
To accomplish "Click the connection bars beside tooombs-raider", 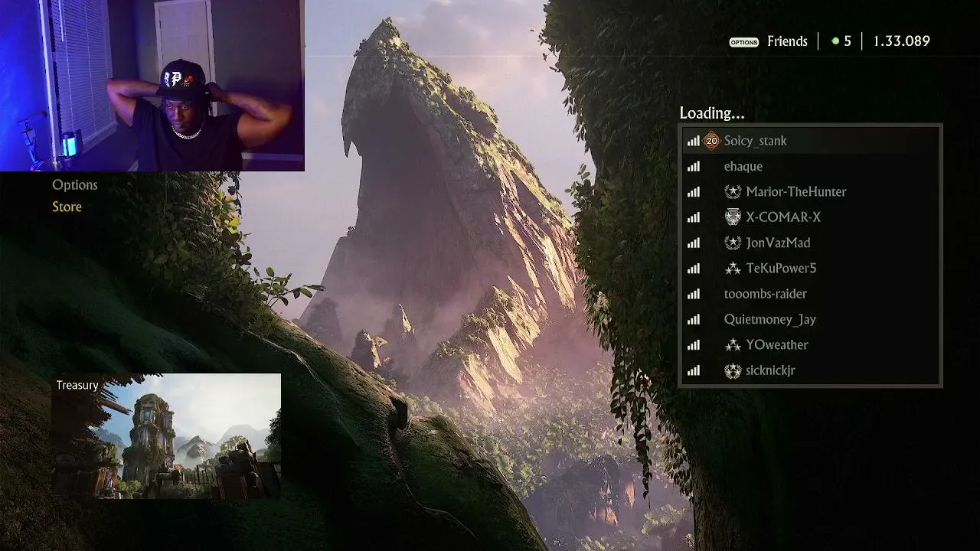I will click(x=693, y=294).
